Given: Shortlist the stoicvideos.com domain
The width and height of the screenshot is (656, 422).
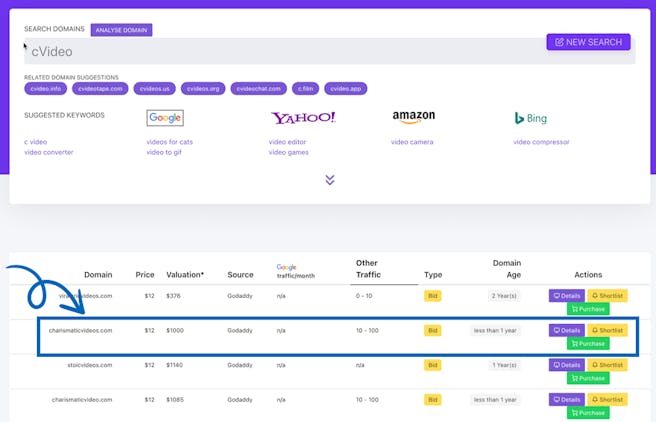Looking at the screenshot, I should (607, 365).
